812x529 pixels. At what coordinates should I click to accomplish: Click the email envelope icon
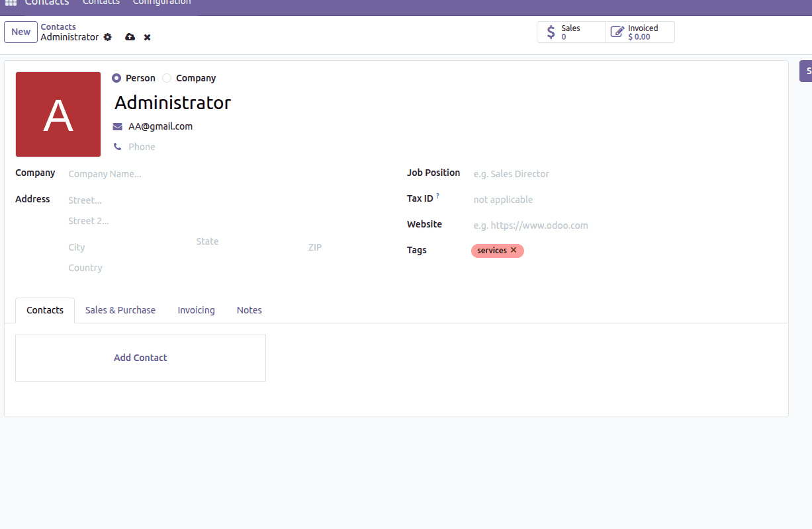point(118,126)
